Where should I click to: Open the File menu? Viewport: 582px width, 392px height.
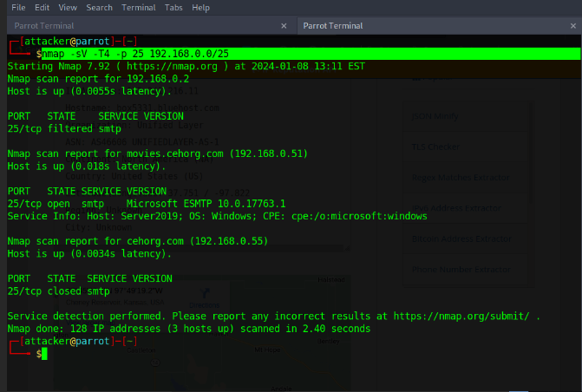pos(18,7)
